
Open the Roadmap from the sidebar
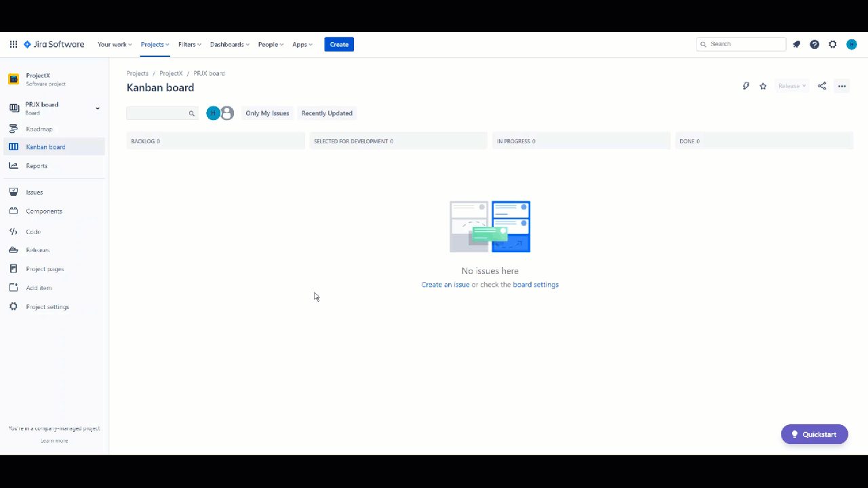pos(39,129)
